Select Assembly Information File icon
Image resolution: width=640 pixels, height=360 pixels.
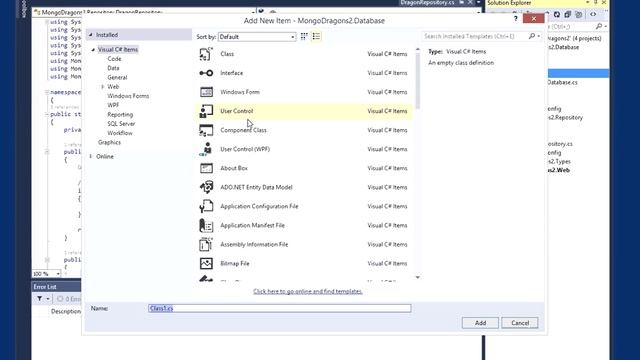206,244
